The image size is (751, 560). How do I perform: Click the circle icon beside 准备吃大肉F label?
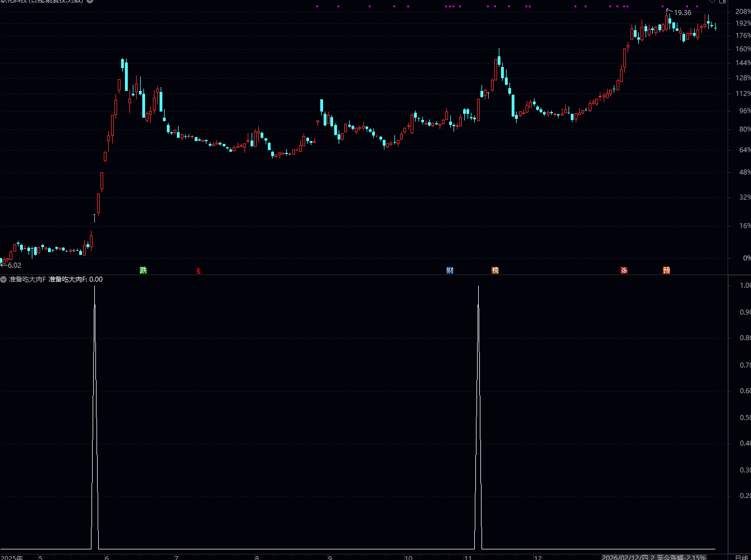(4, 279)
